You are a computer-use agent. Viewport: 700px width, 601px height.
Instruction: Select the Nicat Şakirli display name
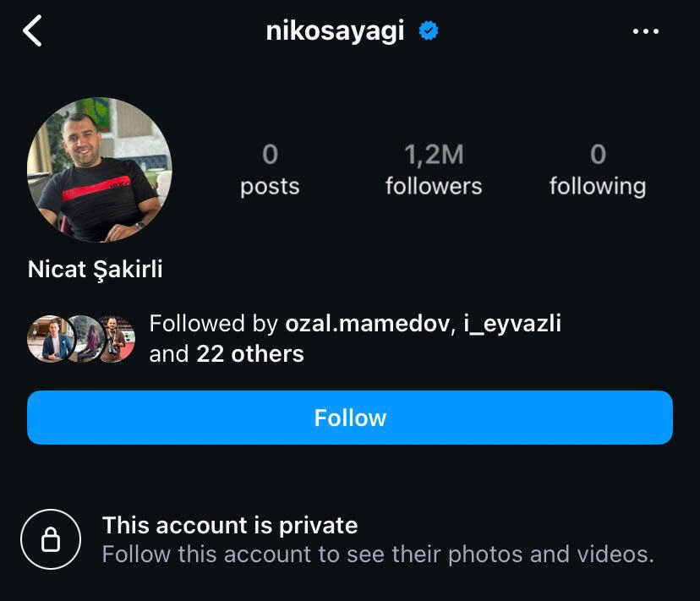[x=96, y=270]
